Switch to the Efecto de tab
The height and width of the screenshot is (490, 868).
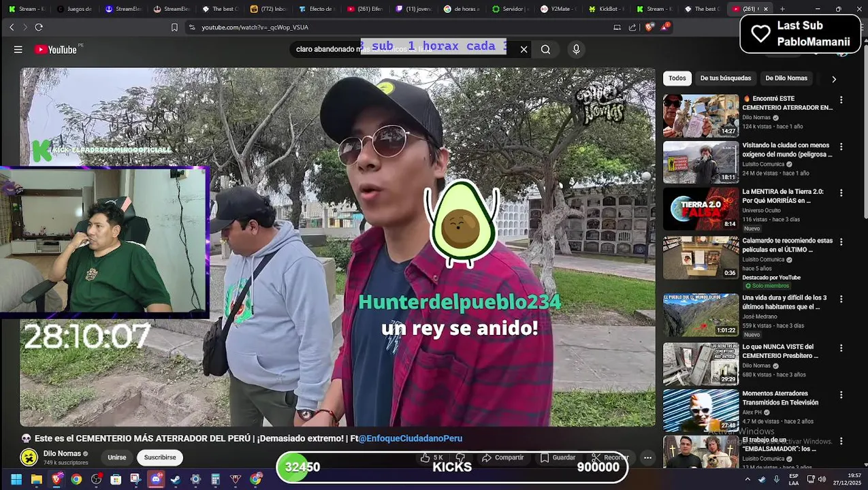[x=317, y=9]
